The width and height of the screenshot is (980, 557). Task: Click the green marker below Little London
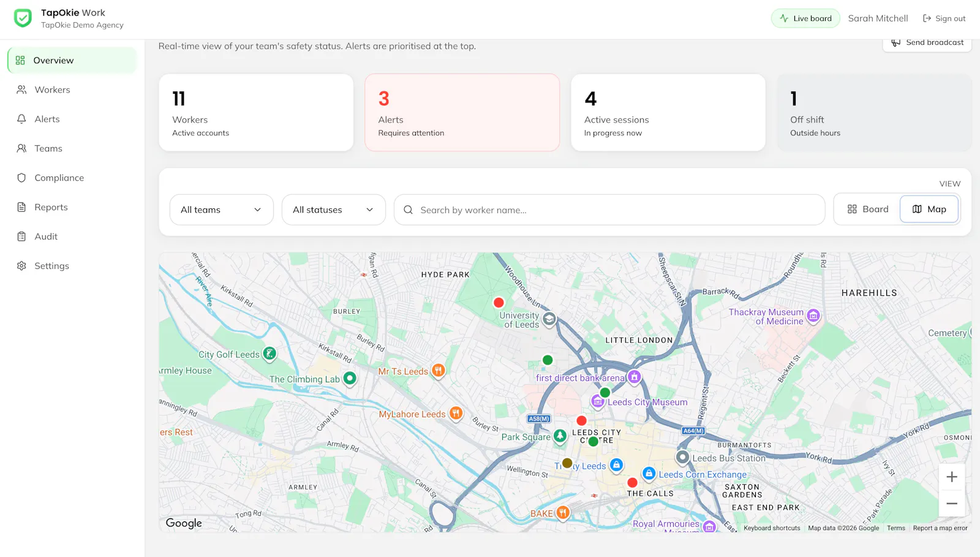coord(548,360)
